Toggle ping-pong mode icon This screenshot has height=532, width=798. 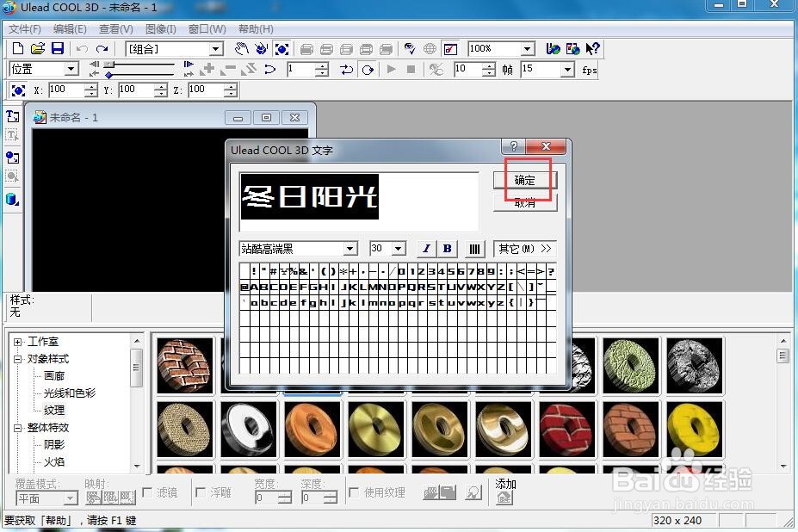[347, 69]
